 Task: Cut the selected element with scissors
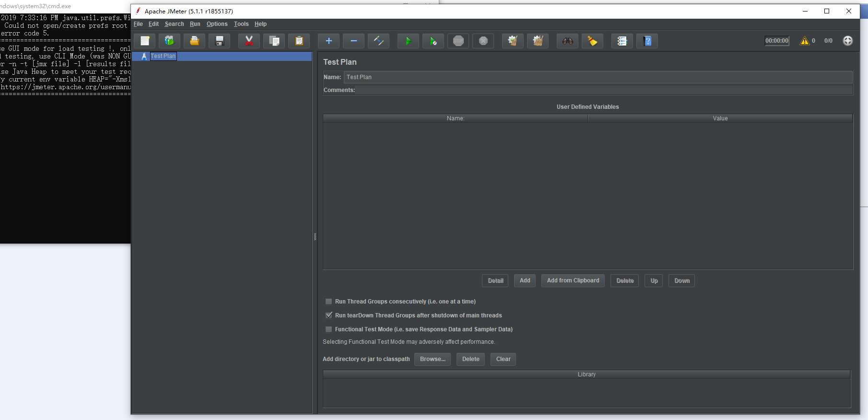249,41
